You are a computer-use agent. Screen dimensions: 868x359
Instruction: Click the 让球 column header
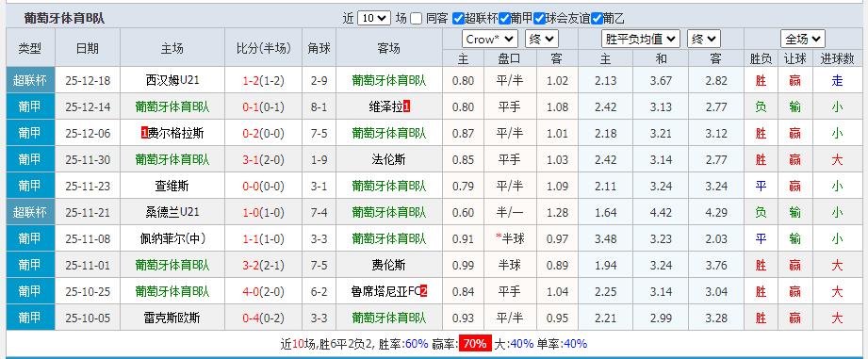click(795, 59)
